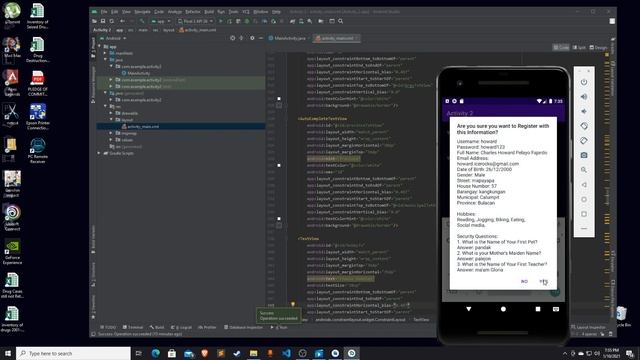Open Microsoft Edge from taskbar

click(156, 353)
